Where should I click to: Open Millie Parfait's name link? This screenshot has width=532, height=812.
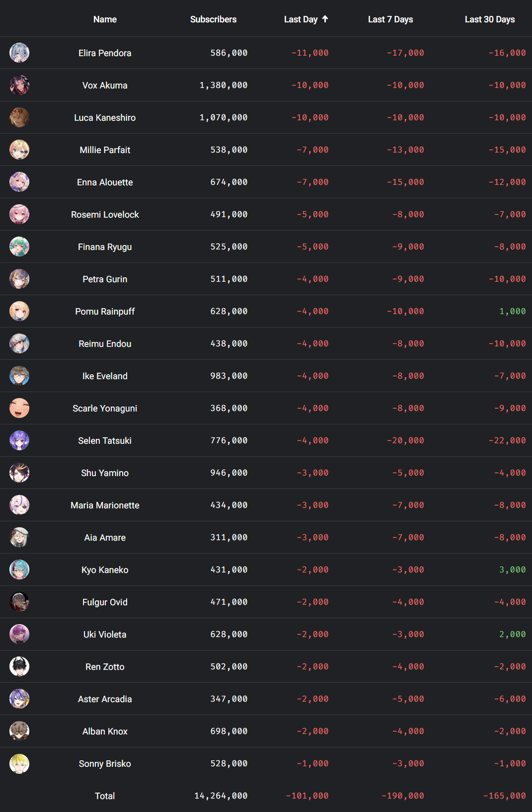tap(105, 150)
